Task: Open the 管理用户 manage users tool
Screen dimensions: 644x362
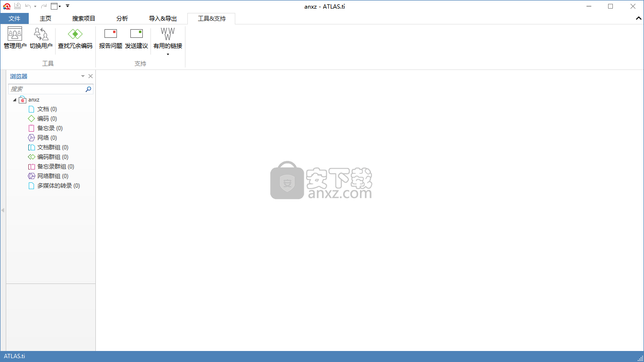Action: (15, 38)
